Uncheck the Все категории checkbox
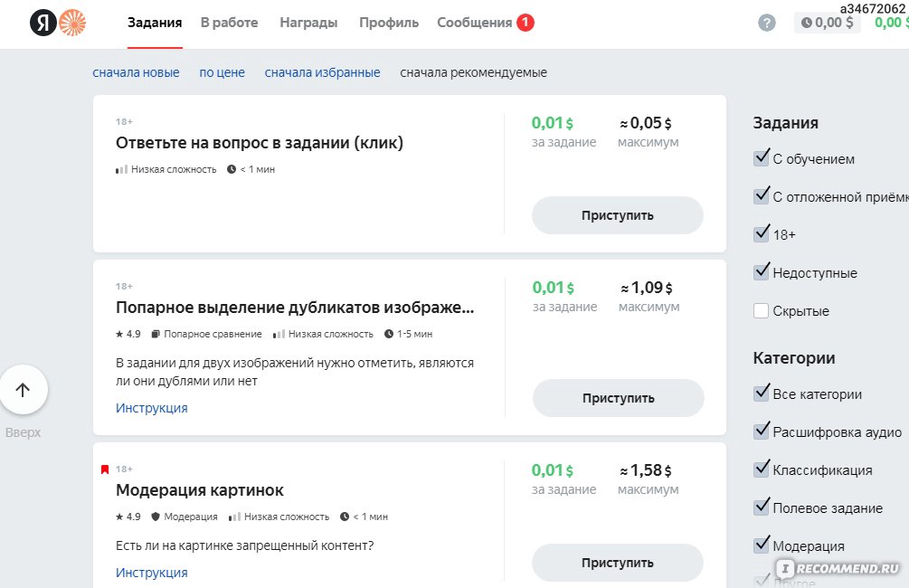The height and width of the screenshot is (588, 909). [x=762, y=394]
